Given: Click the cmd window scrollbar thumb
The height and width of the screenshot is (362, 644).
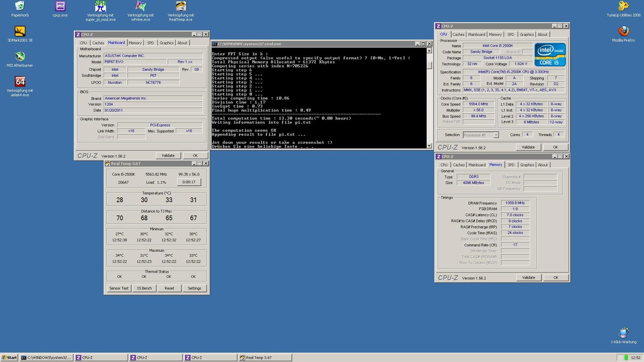Looking at the screenshot, I should pyautogui.click(x=429, y=65).
